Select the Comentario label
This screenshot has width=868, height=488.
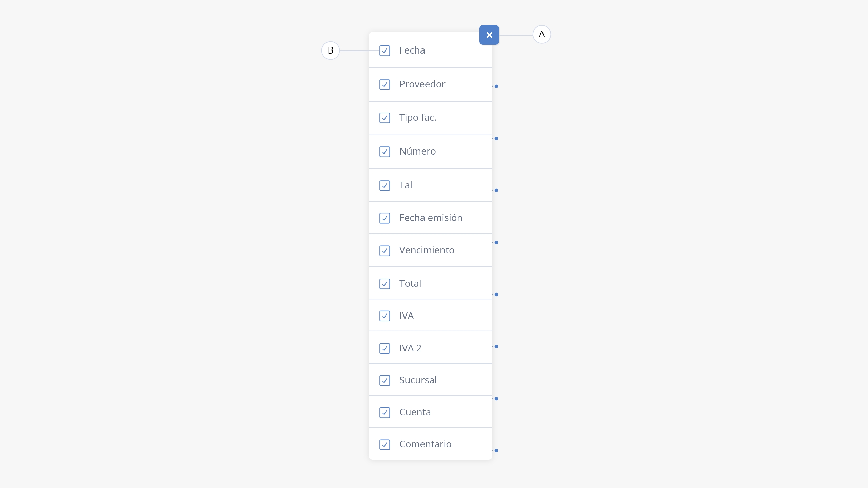point(425,444)
